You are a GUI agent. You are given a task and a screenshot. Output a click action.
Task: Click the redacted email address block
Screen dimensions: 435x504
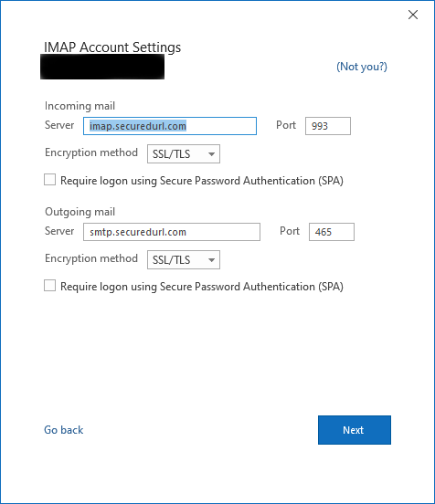pos(102,67)
